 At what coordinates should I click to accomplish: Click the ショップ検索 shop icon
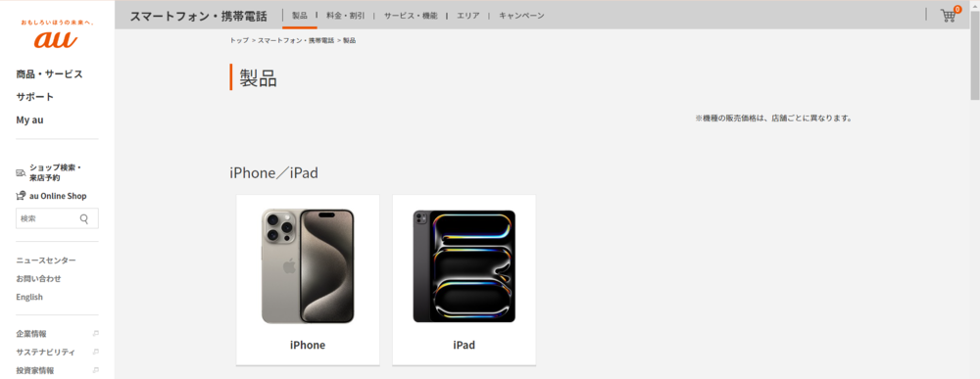[21, 172]
